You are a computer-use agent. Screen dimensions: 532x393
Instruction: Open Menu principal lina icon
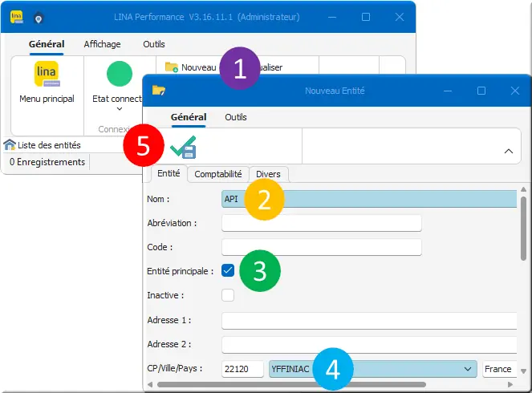47,74
